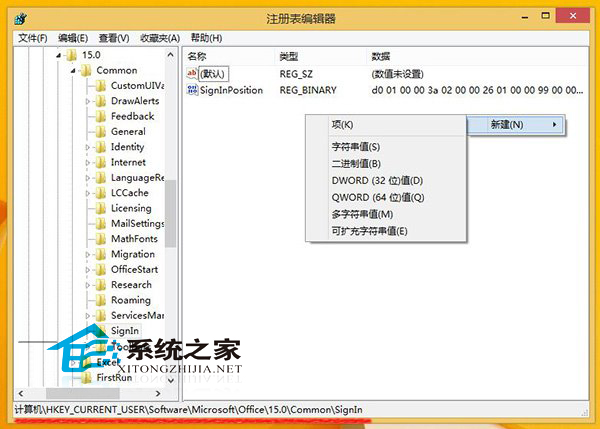The image size is (600, 429).
Task: Click the tree scroll up arrow
Action: (171, 55)
